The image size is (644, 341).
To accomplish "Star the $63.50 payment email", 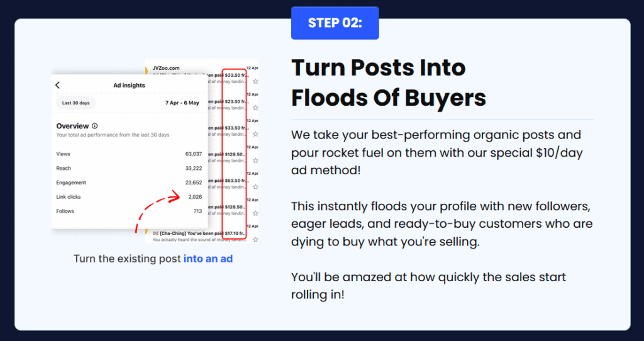I will pyautogui.click(x=255, y=186).
